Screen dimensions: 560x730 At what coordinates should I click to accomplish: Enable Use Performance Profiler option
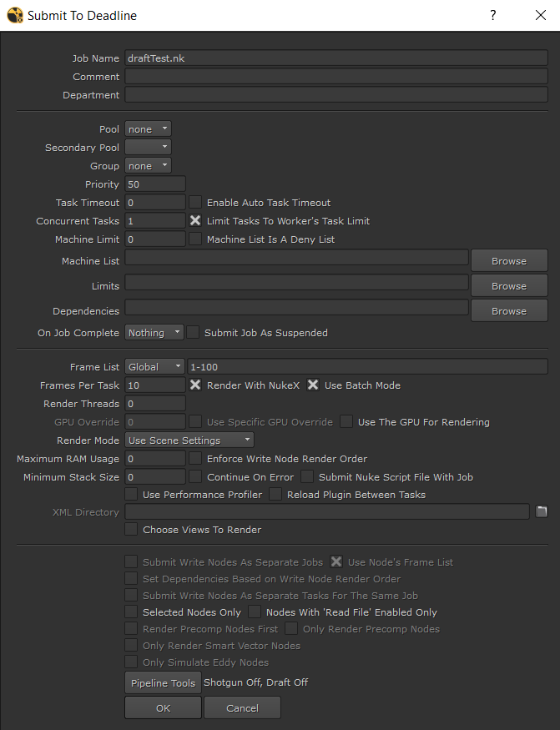coord(131,494)
